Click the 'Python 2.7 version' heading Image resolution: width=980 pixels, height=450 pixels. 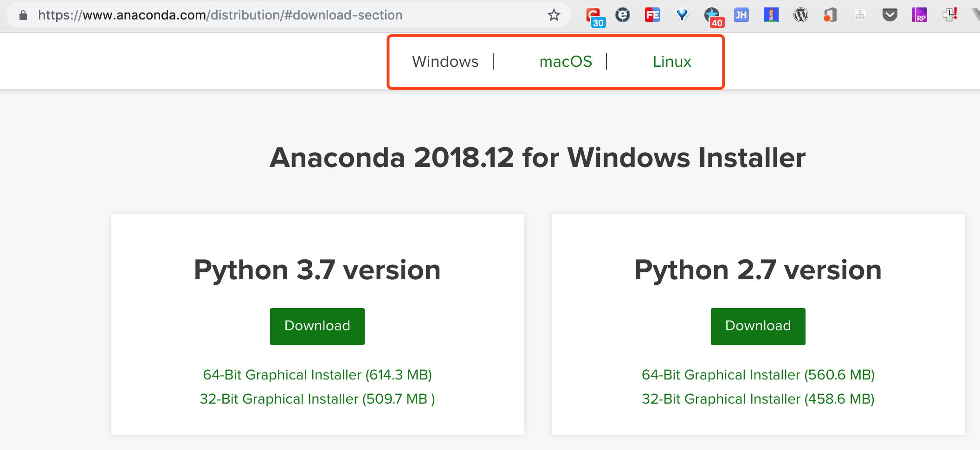758,270
